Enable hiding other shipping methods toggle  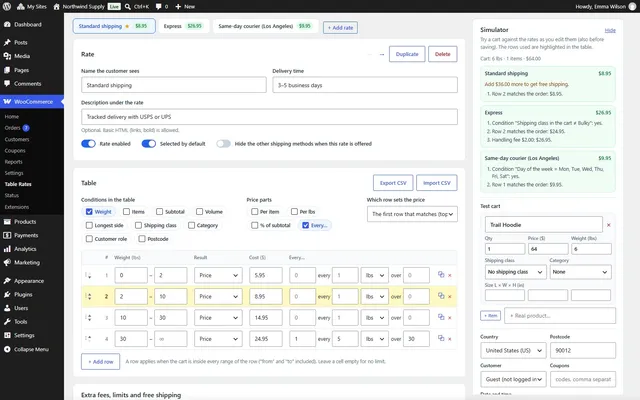pos(223,144)
